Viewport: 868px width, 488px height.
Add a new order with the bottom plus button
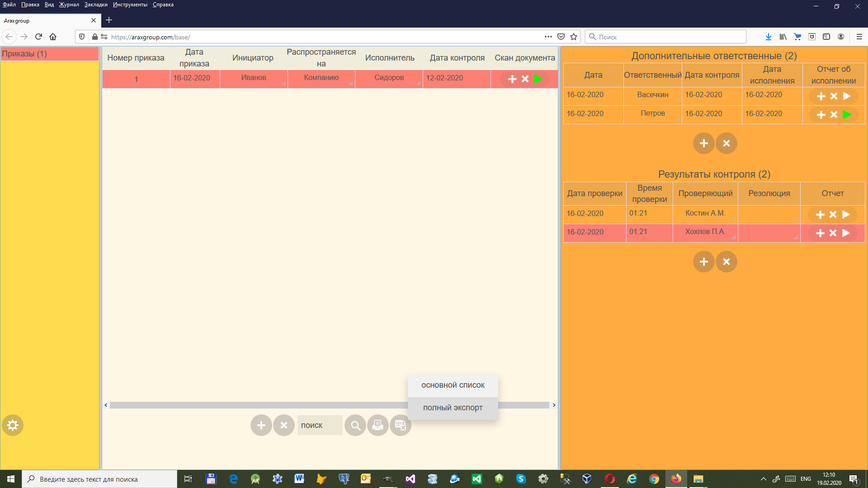tap(261, 425)
